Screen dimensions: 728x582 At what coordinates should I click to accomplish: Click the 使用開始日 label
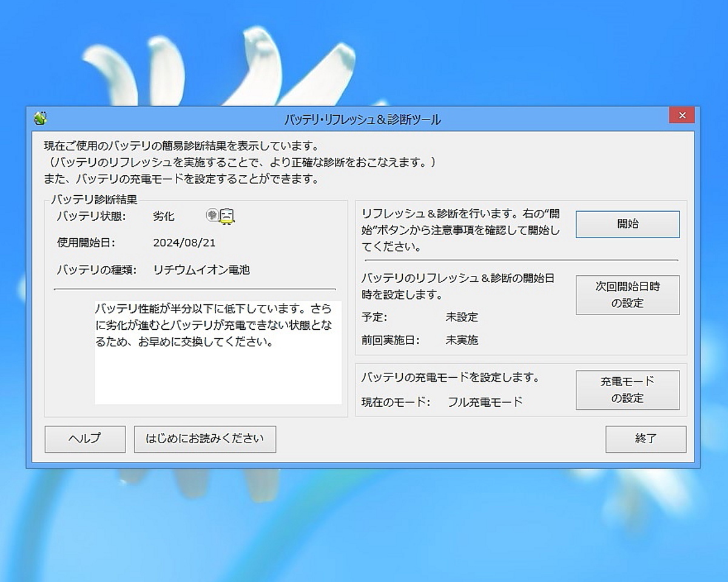tap(86, 243)
